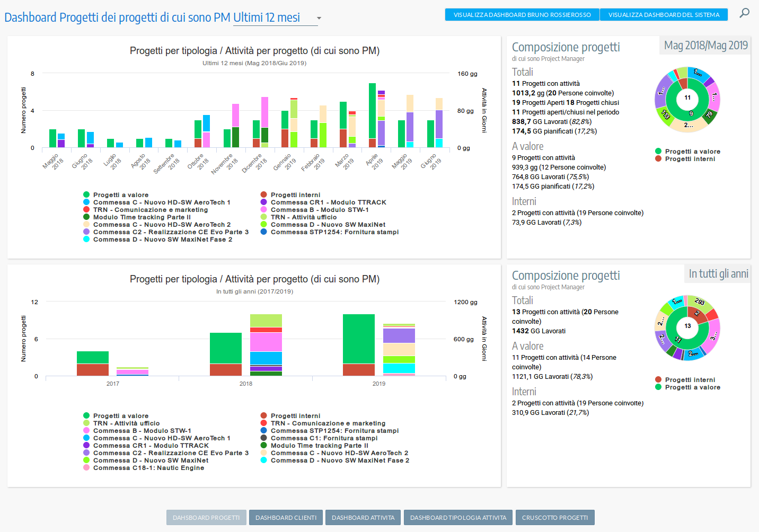Image resolution: width=759 pixels, height=532 pixels.
Task: Toggle "Commessa C2 - Realizzazione CE Evo Parte 3" series
Action: pos(86,232)
